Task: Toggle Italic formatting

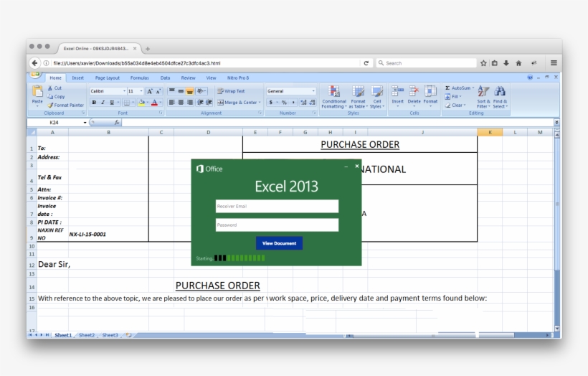Action: (103, 103)
